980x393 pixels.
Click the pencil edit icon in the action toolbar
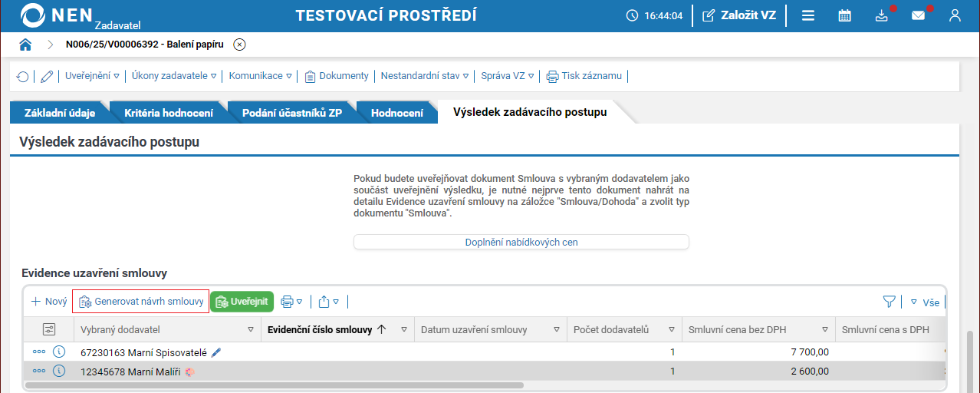point(47,76)
